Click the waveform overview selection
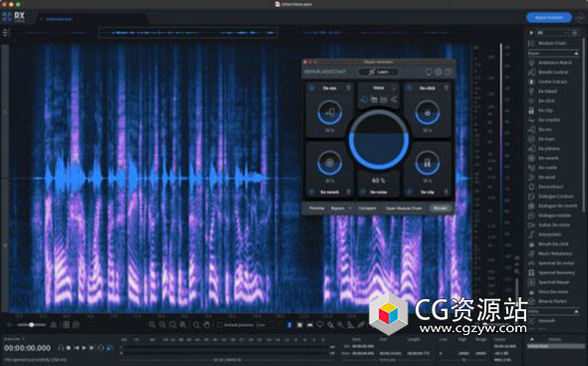The image size is (588, 366). 188,33
